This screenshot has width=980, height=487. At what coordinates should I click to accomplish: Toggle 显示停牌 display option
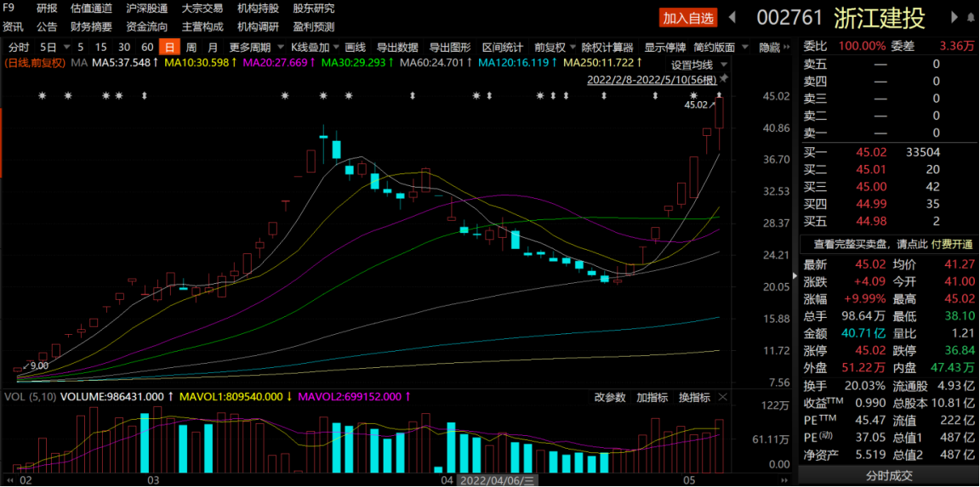664,48
